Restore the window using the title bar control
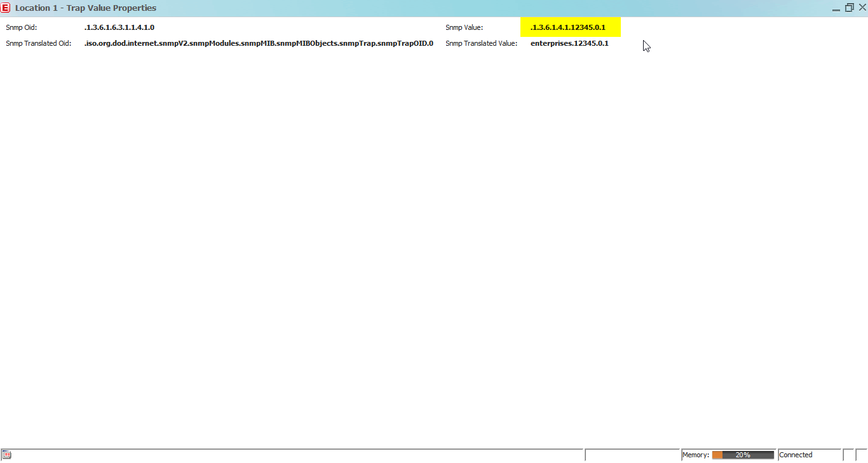This screenshot has width=868, height=463. point(850,7)
